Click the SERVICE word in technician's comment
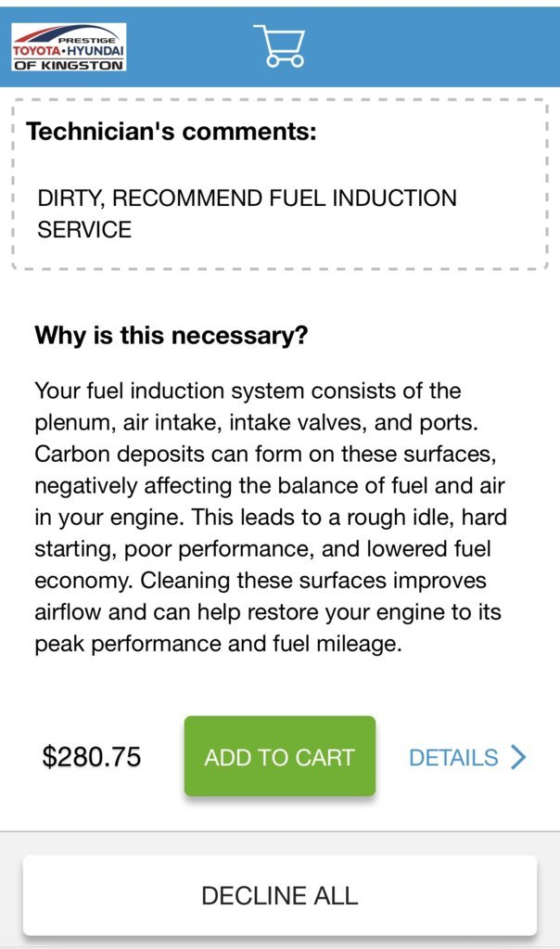This screenshot has height=949, width=560. coord(84,230)
